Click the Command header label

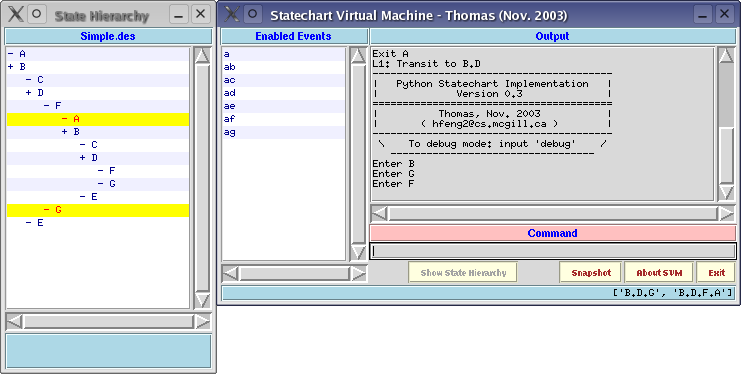pos(552,233)
